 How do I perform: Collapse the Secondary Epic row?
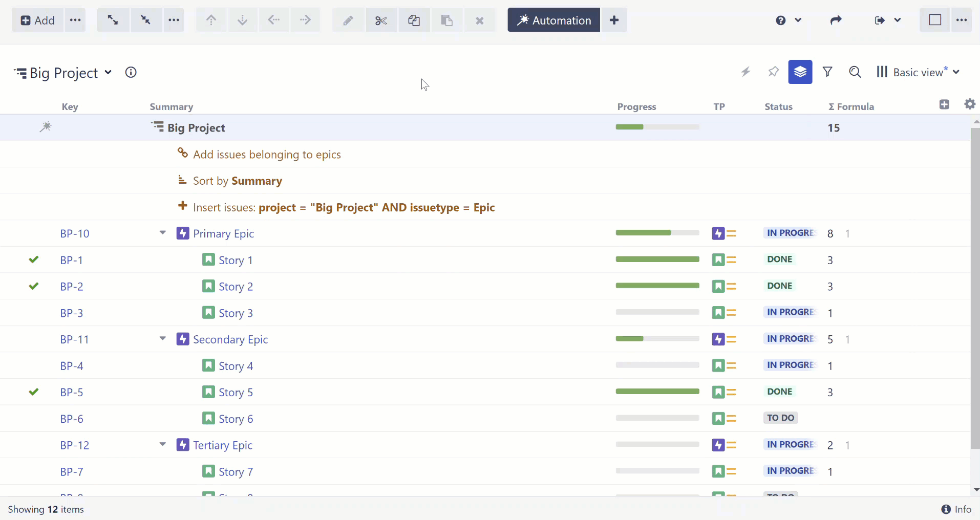(x=163, y=339)
